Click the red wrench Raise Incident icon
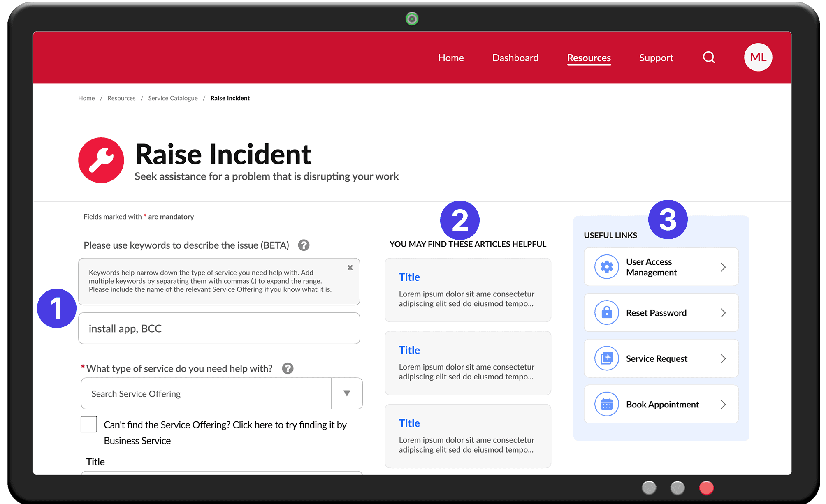This screenshot has width=826, height=504. coord(101,160)
